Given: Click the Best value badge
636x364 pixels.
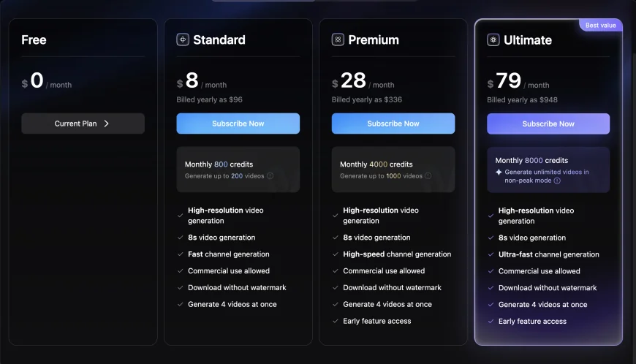Looking at the screenshot, I should [601, 25].
